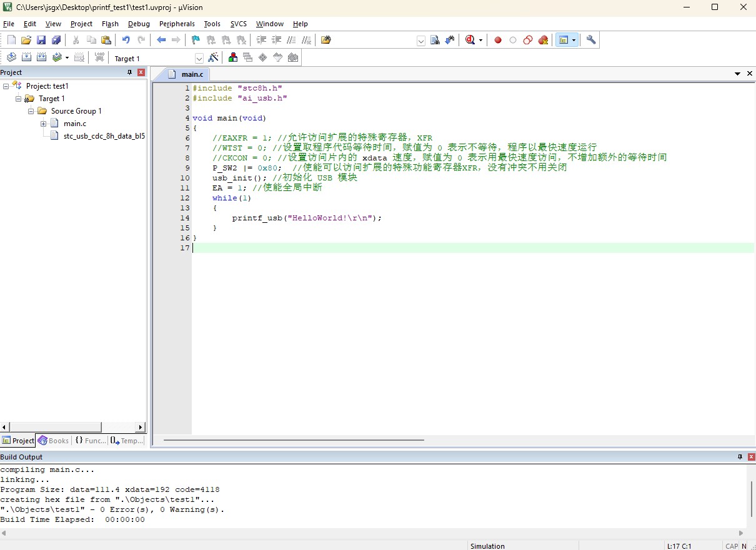This screenshot has width=756, height=550.
Task: Indent the selected lines using the indent icon
Action: pyautogui.click(x=261, y=40)
